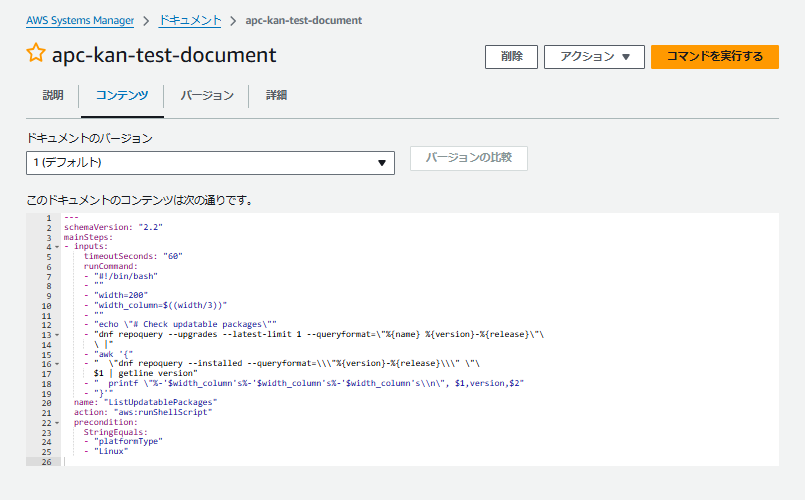The image size is (805, 500).
Task: Click the action: "aws:runShellScript" line
Action: coord(143,412)
